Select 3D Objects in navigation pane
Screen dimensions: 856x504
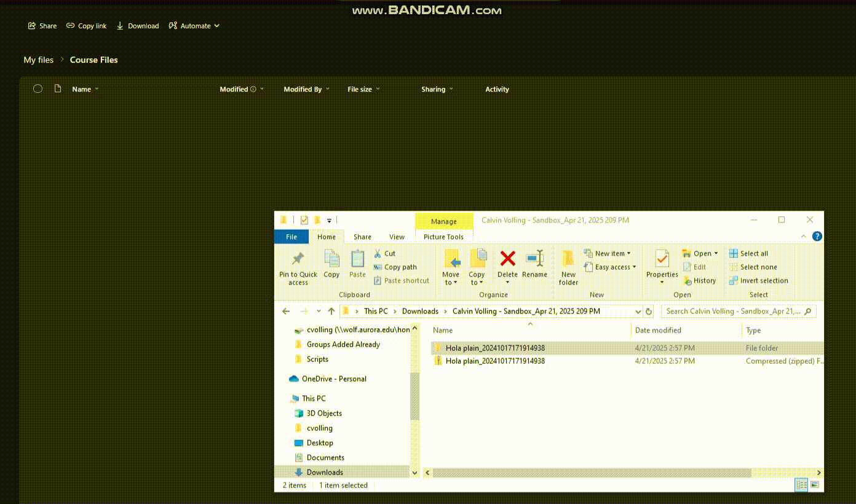[x=324, y=413]
